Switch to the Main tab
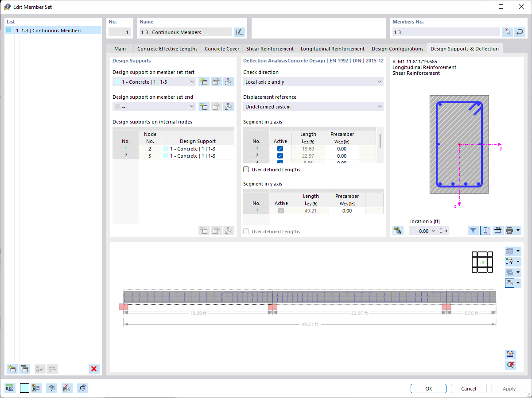This screenshot has width=532, height=398. click(120, 49)
